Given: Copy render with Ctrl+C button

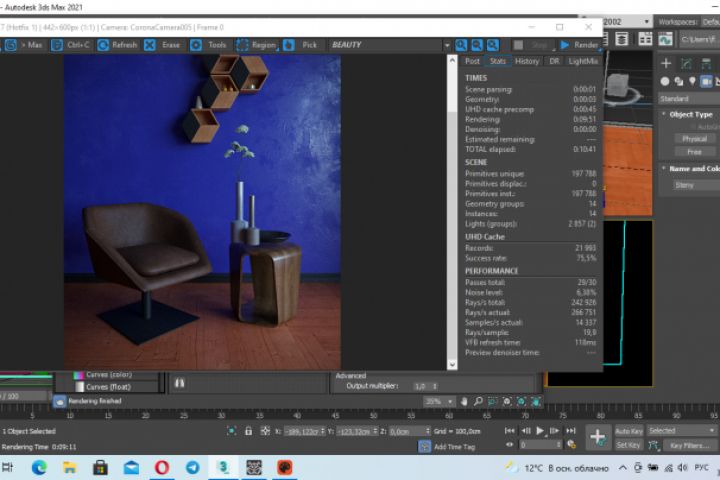Looking at the screenshot, I should click(x=70, y=45).
